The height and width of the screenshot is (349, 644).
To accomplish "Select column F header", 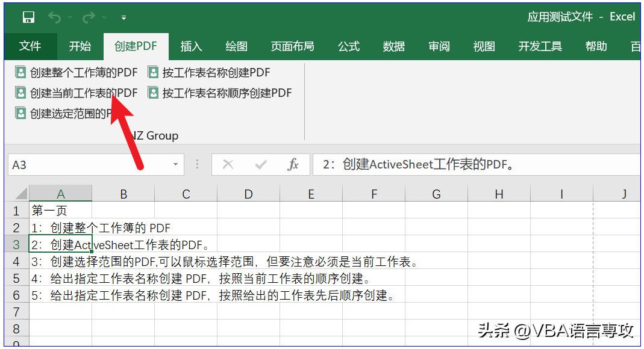I will click(374, 194).
